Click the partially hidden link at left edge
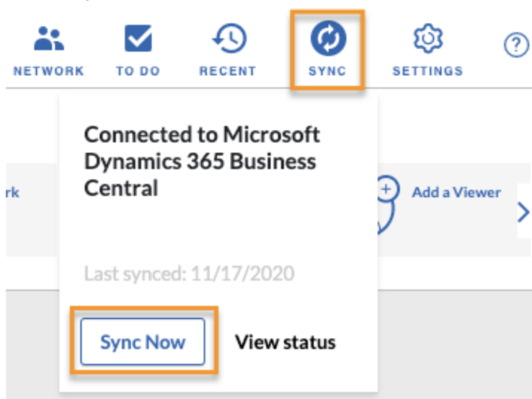 click(x=13, y=193)
